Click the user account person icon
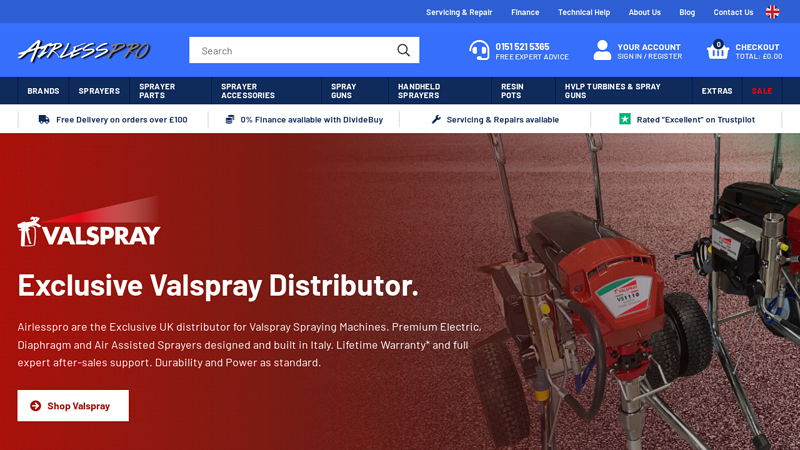800x450 pixels. tap(602, 50)
